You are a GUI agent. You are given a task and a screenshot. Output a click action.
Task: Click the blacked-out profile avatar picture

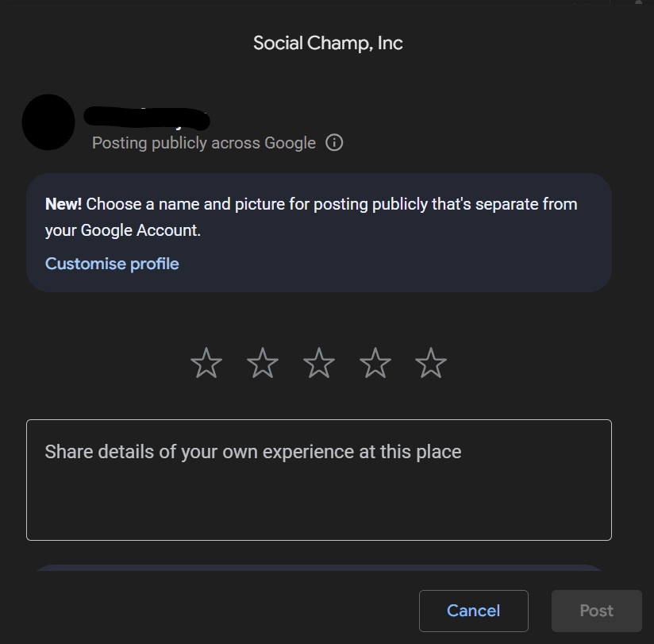point(48,122)
